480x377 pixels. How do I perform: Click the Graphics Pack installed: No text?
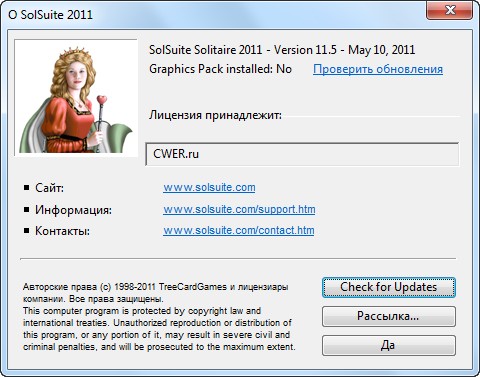220,69
